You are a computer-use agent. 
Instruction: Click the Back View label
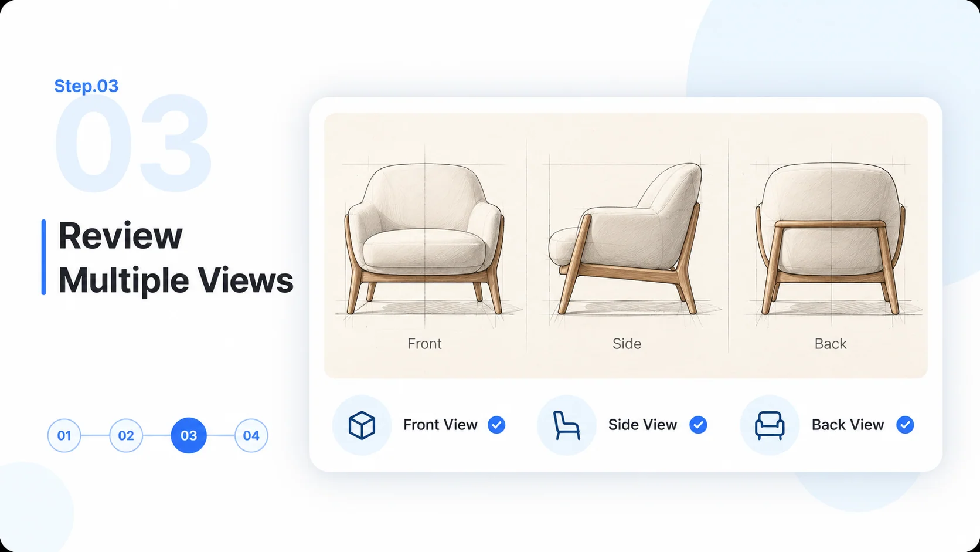coord(848,425)
